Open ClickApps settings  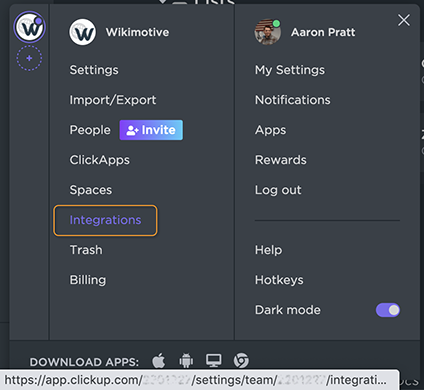coord(99,160)
